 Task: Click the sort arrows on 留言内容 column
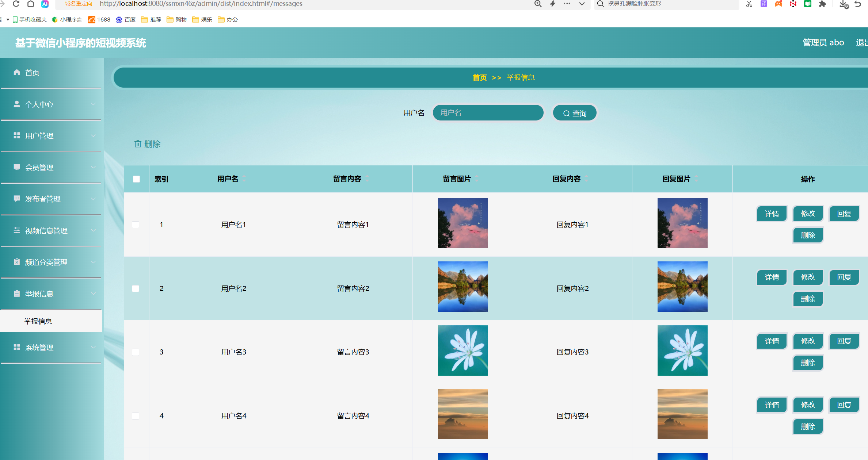[367, 179]
